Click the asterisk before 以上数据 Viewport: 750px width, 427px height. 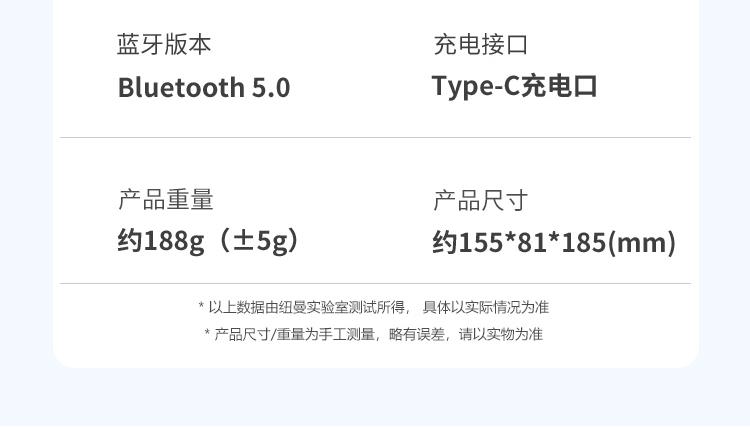pos(201,305)
